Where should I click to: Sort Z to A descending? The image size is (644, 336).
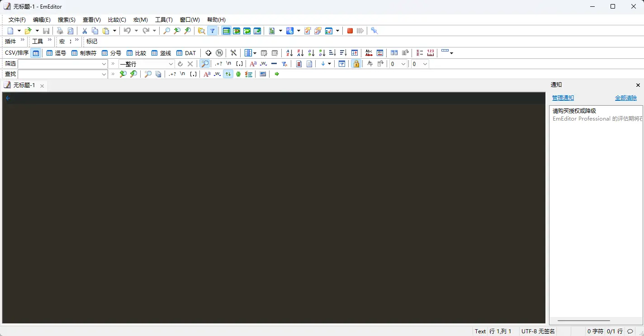pos(300,53)
